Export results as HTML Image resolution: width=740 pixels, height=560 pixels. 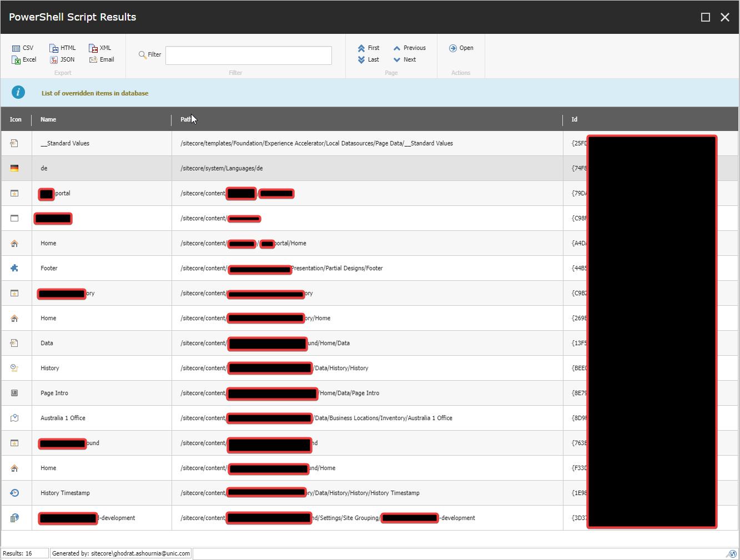tap(63, 48)
